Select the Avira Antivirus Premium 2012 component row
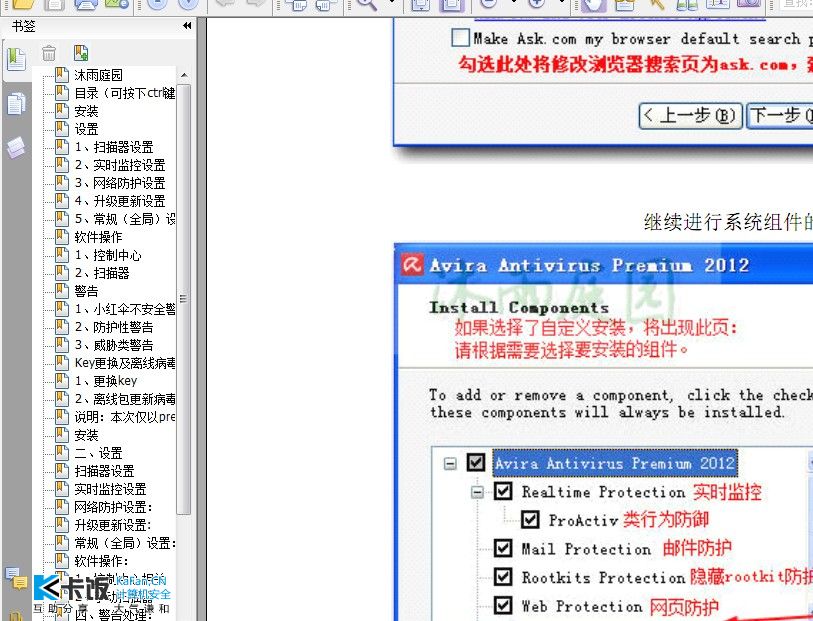This screenshot has width=813, height=621. point(614,463)
